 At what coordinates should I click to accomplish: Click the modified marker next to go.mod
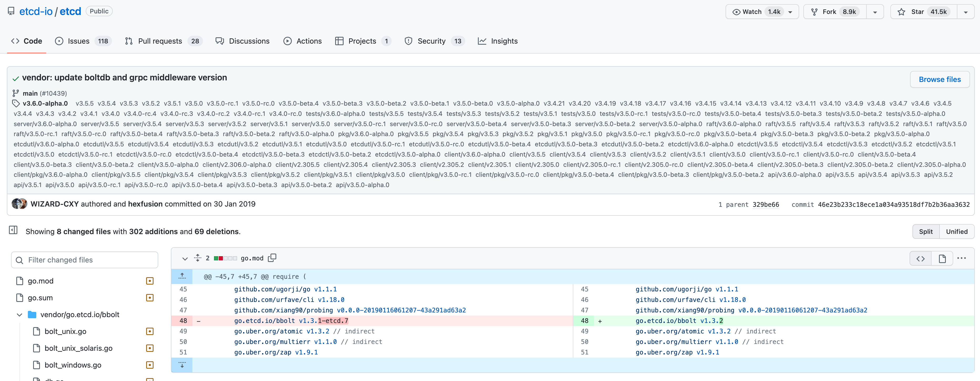150,281
